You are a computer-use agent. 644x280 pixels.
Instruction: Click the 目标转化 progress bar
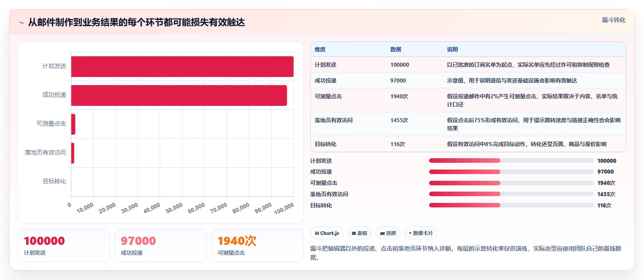click(x=511, y=205)
